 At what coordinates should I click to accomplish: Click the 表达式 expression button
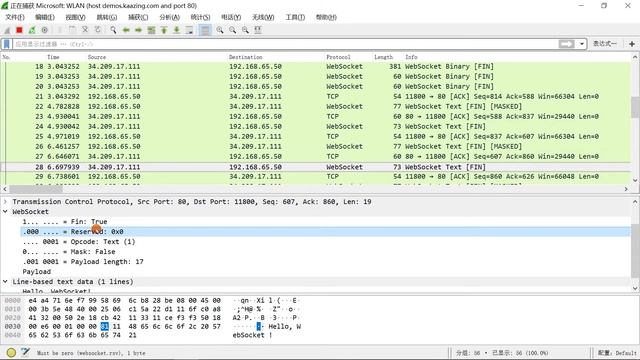point(605,44)
